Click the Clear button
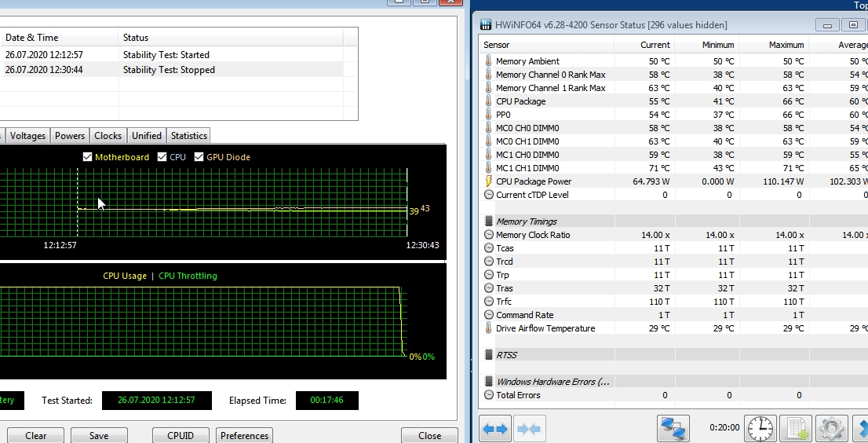 point(36,435)
